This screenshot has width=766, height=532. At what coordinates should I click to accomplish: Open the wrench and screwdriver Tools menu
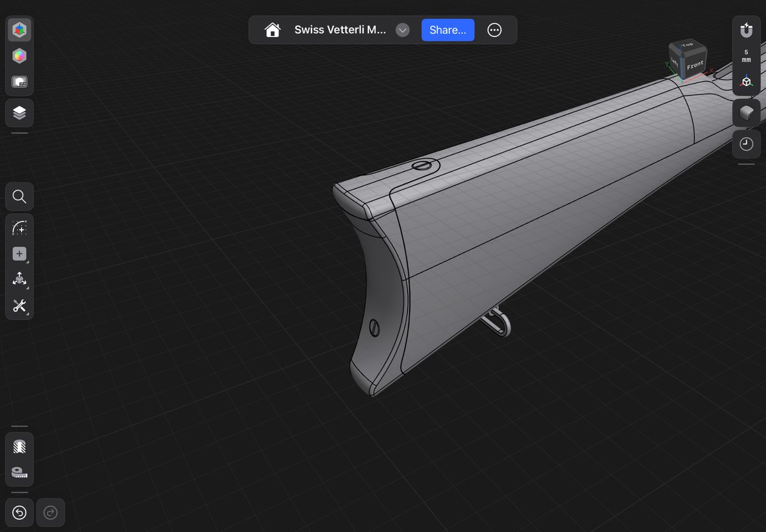(x=19, y=306)
